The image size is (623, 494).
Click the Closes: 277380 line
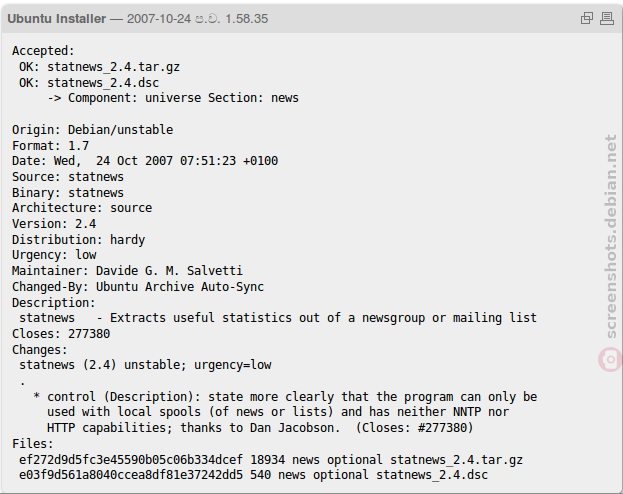(61, 333)
